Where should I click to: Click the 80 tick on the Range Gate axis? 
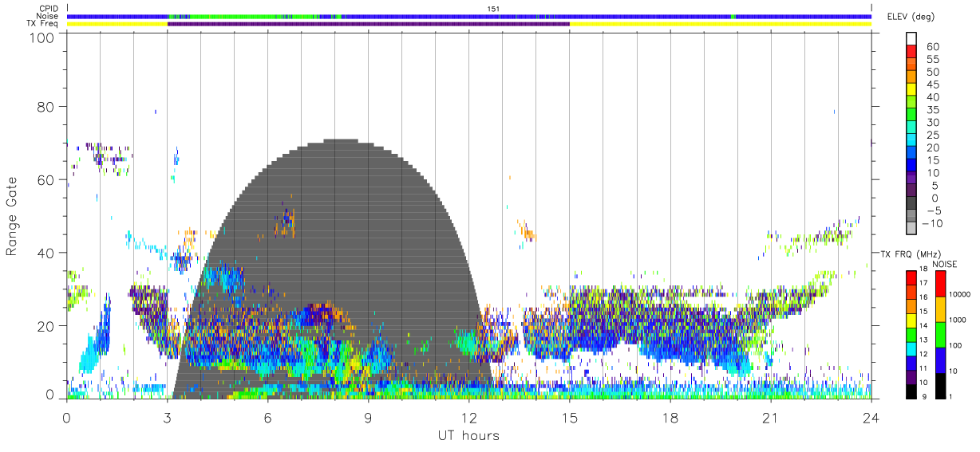click(46, 106)
